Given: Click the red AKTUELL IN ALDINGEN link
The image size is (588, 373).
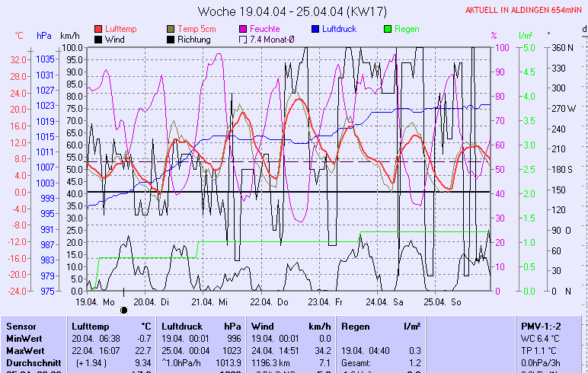Looking at the screenshot, I should point(525,10).
